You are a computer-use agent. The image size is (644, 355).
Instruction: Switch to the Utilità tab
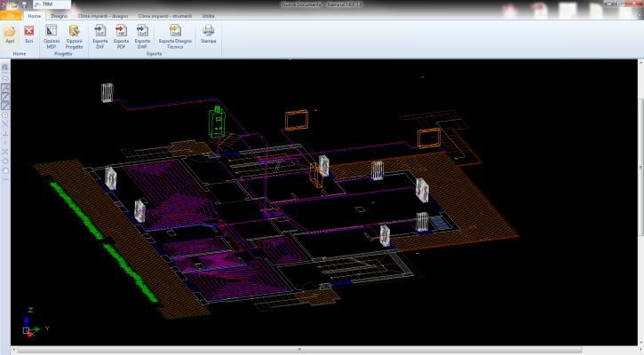pyautogui.click(x=207, y=16)
